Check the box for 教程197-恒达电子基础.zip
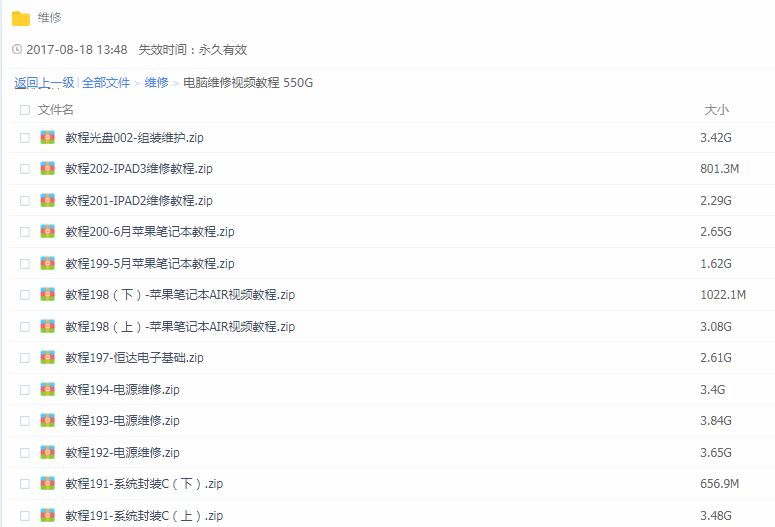Image resolution: width=775 pixels, height=527 pixels. coord(25,358)
